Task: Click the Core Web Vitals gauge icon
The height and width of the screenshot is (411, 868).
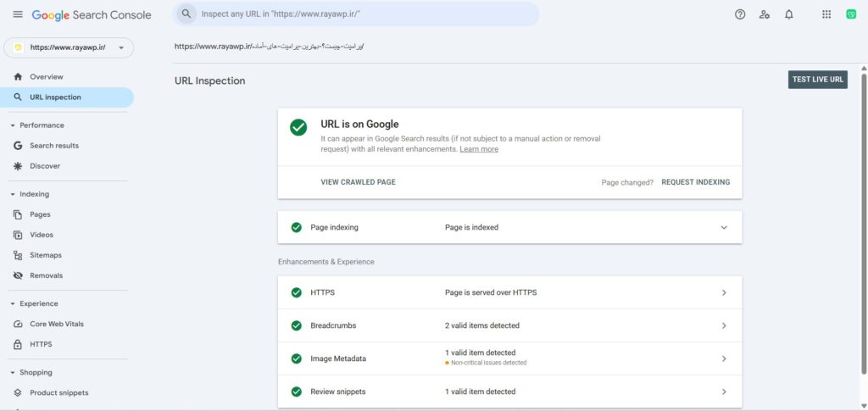Action: [18, 324]
